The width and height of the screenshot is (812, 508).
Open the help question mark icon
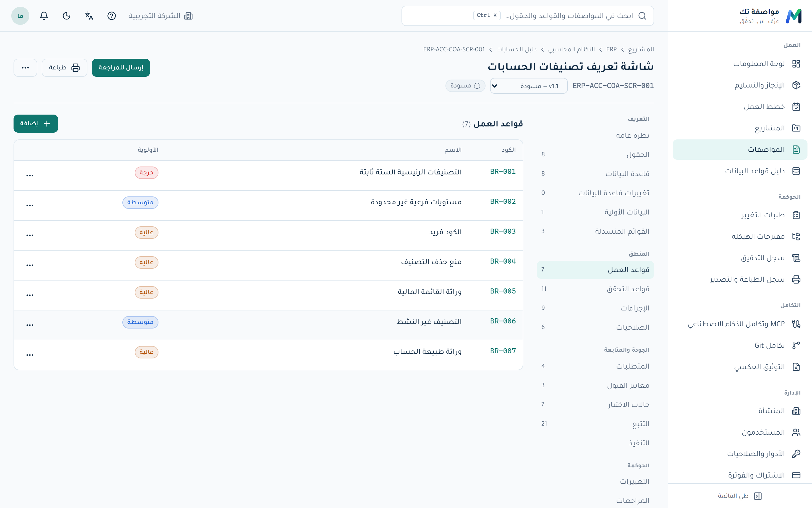(x=111, y=16)
